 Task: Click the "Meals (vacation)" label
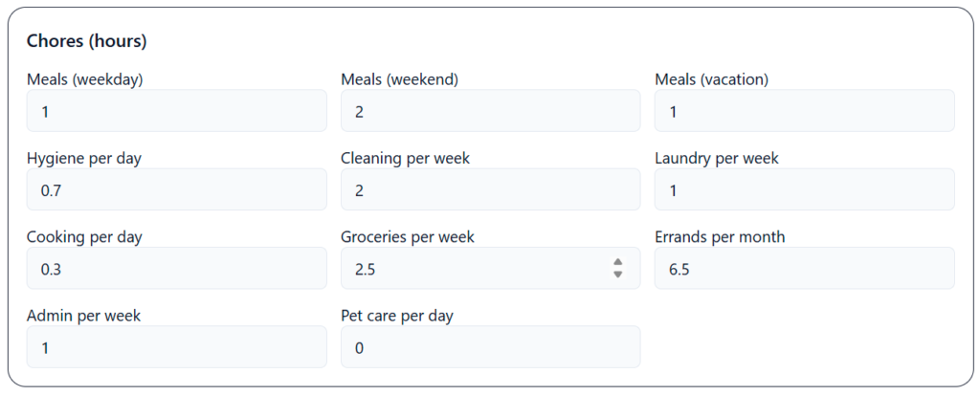711,79
